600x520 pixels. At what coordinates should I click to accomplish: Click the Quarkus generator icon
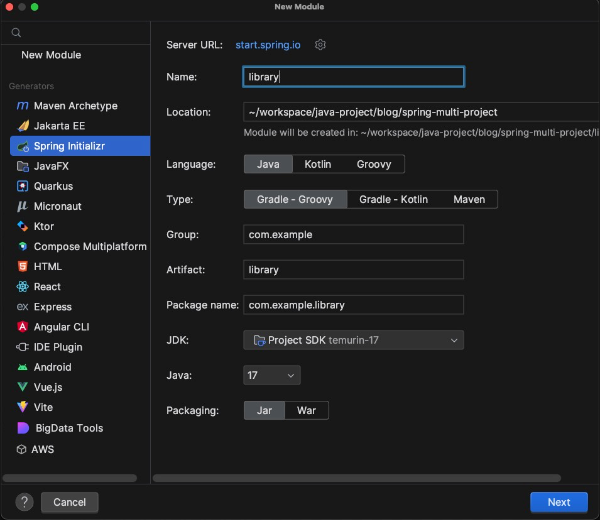(23, 186)
